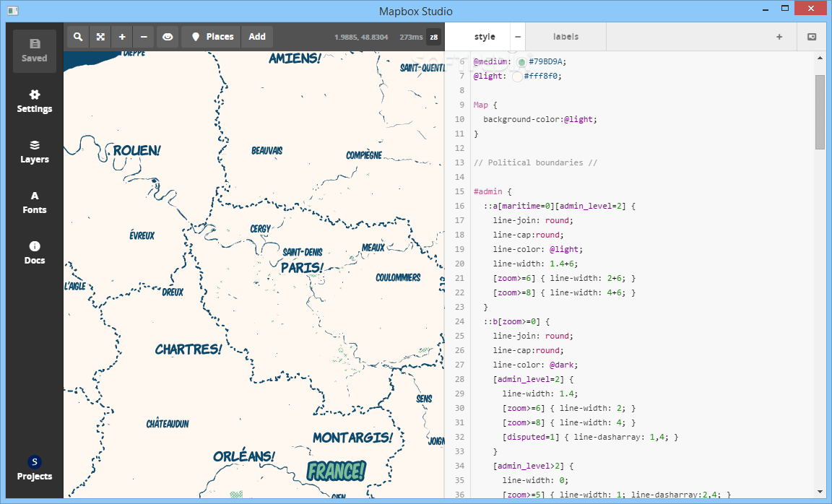Click the ORLÉANS! label on the map
The height and width of the screenshot is (504, 832).
[244, 456]
